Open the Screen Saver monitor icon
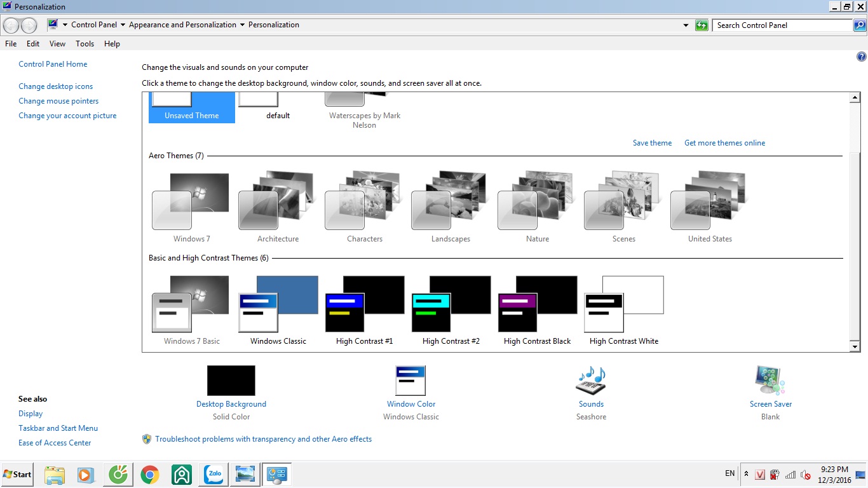Viewport: 868px width, 488px height. [x=770, y=381]
